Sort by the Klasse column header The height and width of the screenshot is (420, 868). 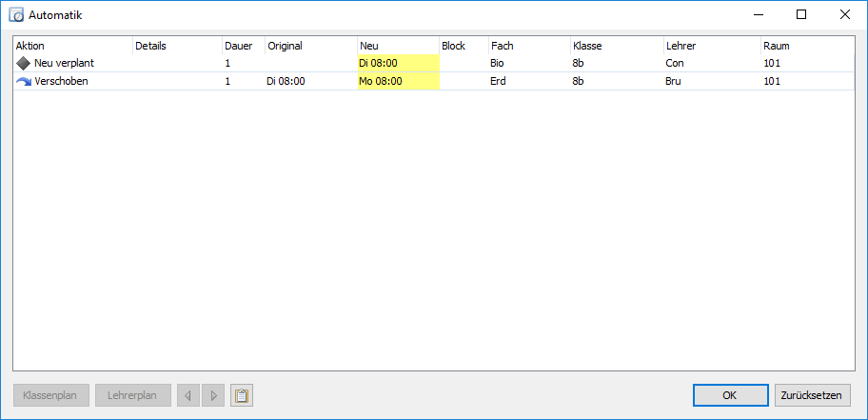(618, 46)
